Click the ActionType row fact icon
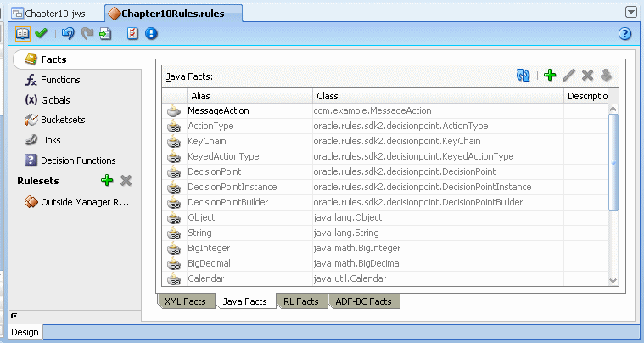Screen dimensions: 644x343 click(174, 127)
